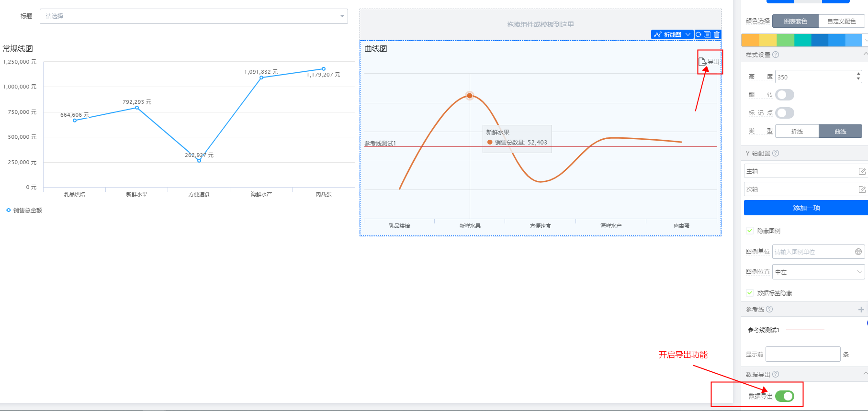Add a reference line with plus icon
This screenshot has height=411, width=868.
[861, 310]
